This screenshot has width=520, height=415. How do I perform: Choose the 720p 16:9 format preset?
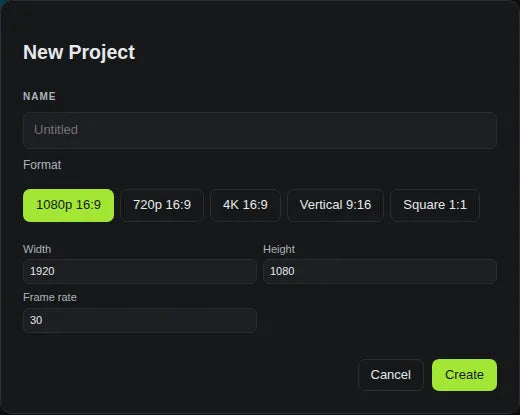[x=162, y=205]
